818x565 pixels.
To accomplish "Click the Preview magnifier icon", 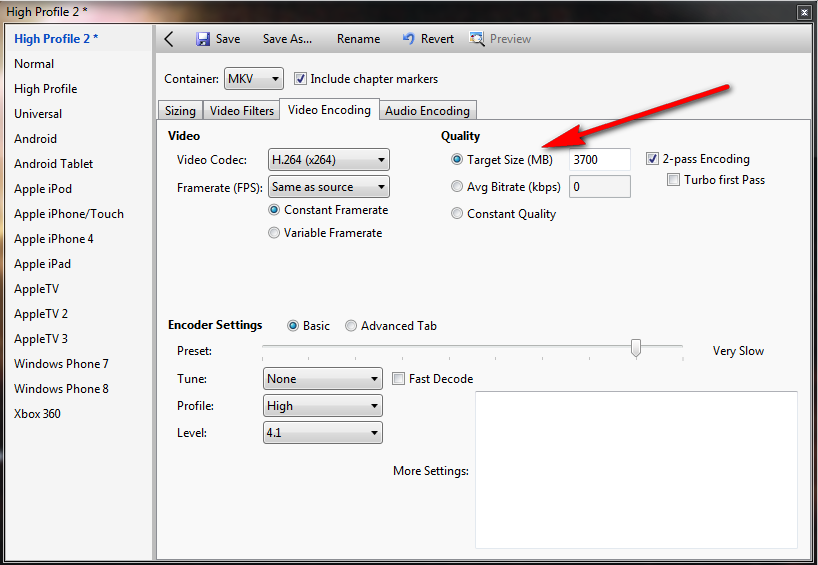I will point(477,39).
